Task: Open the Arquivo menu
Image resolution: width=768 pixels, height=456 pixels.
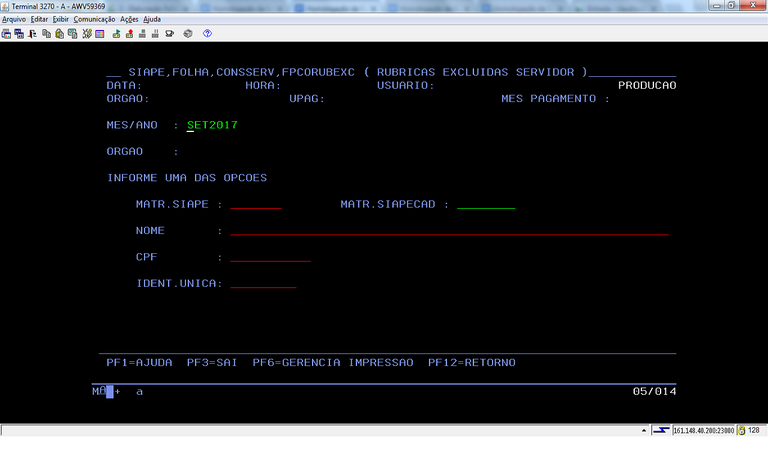Action: [14, 19]
